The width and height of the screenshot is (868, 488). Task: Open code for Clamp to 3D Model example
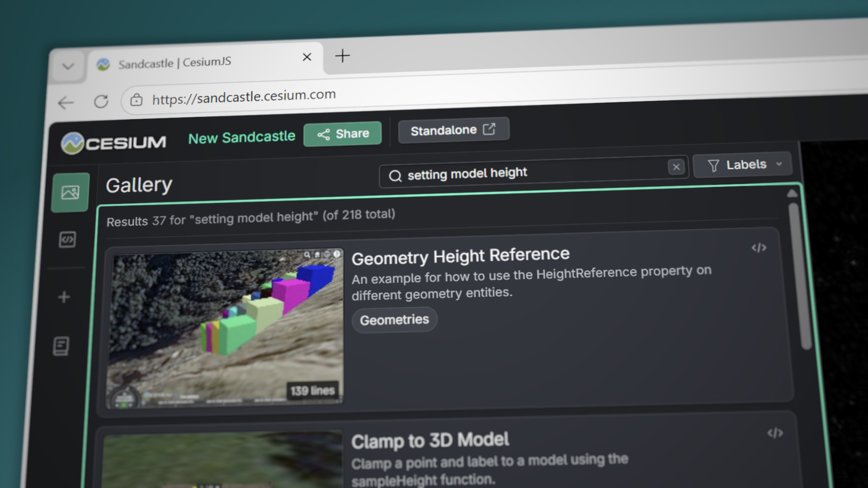[776, 433]
